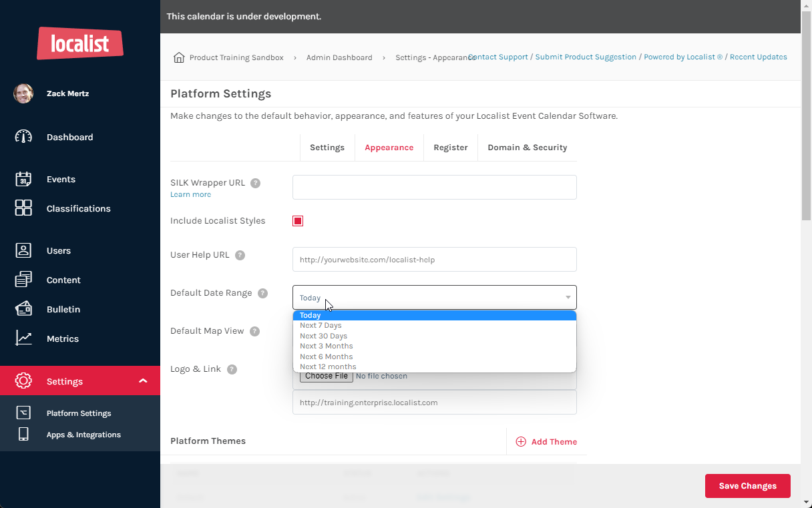Click the plus icon beside Add Theme
812x508 pixels.
521,442
